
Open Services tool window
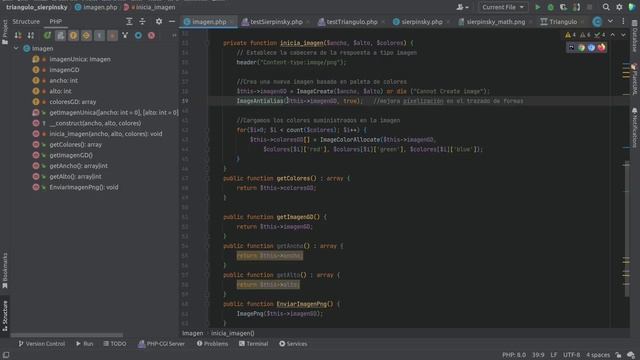coord(293,344)
